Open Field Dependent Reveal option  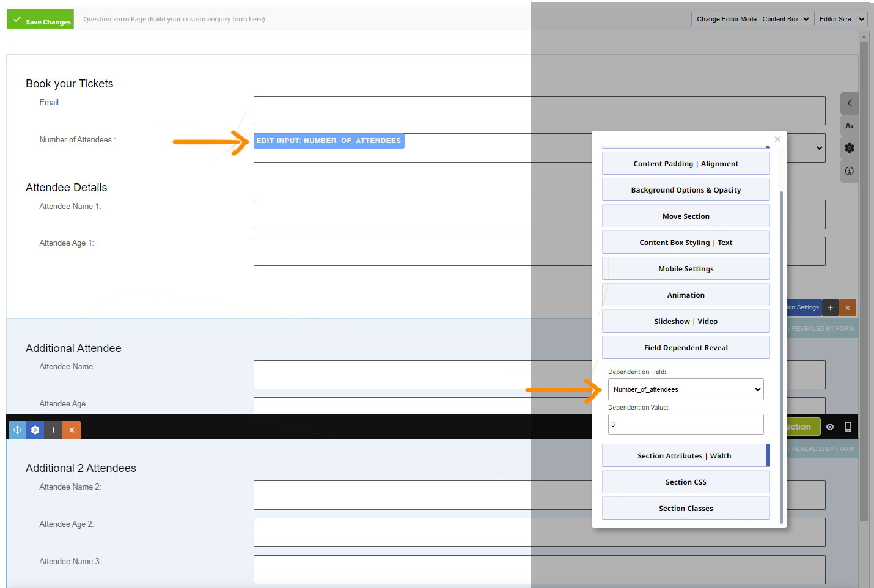(685, 347)
